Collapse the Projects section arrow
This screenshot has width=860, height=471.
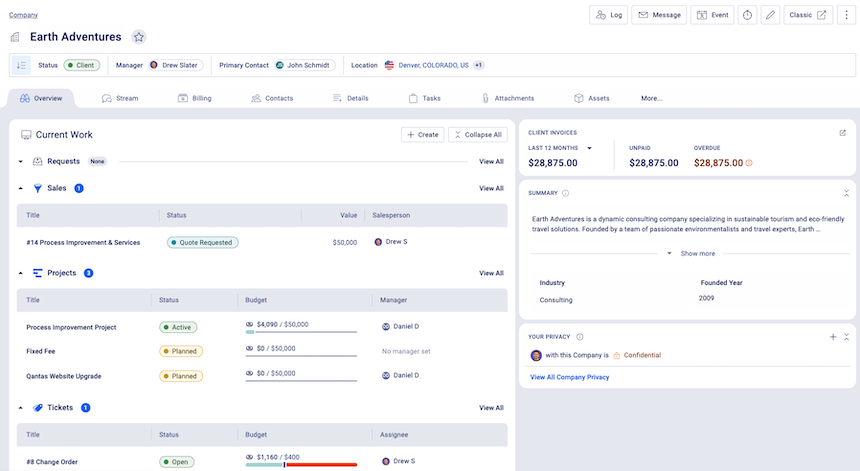(x=20, y=273)
